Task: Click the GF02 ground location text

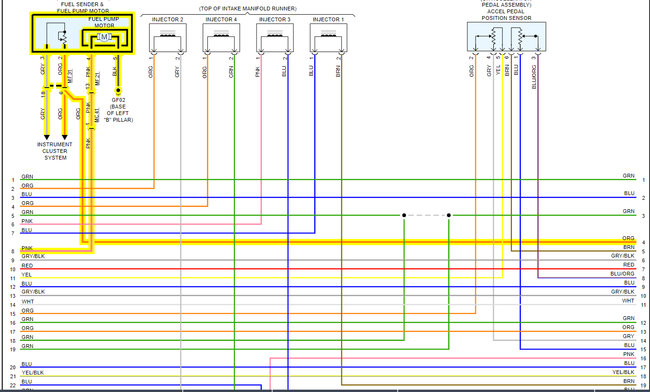Action: point(118,110)
